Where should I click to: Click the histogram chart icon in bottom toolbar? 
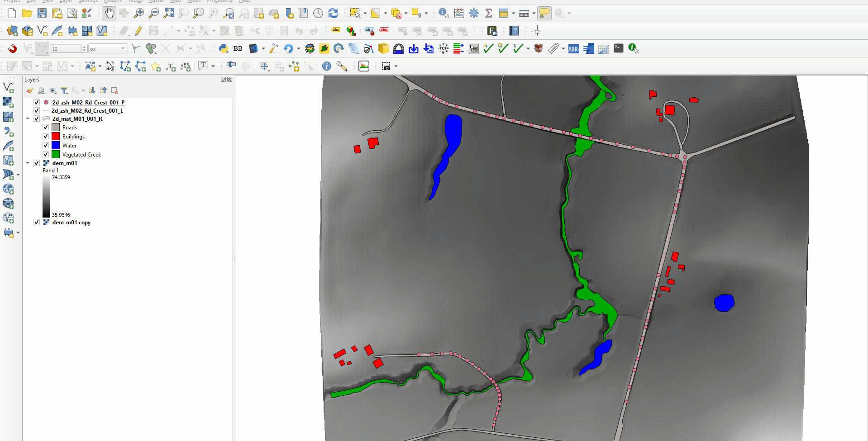[364, 66]
